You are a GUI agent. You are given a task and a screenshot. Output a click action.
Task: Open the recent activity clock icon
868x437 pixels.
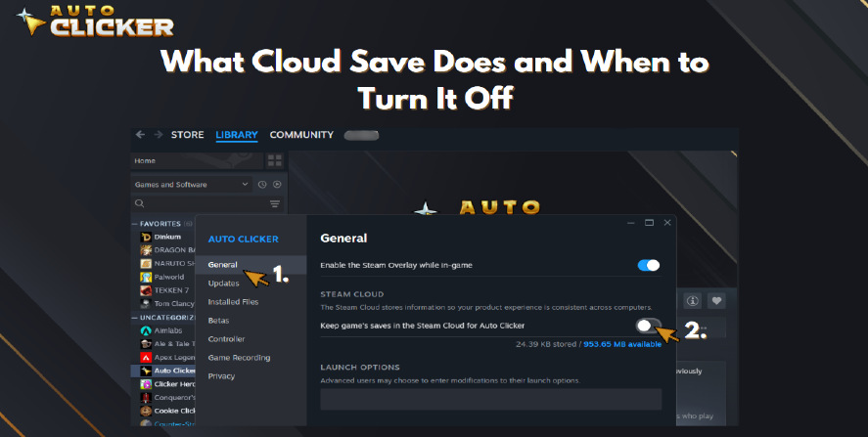point(262,185)
